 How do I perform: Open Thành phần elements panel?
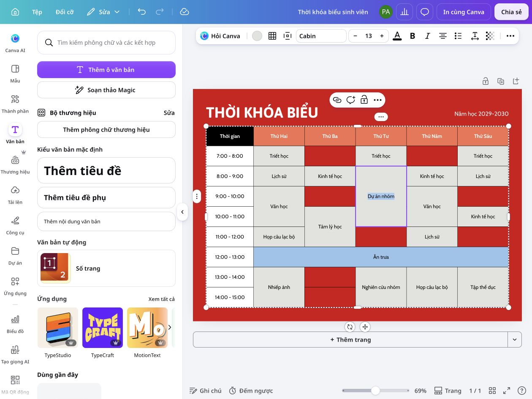coord(15,103)
